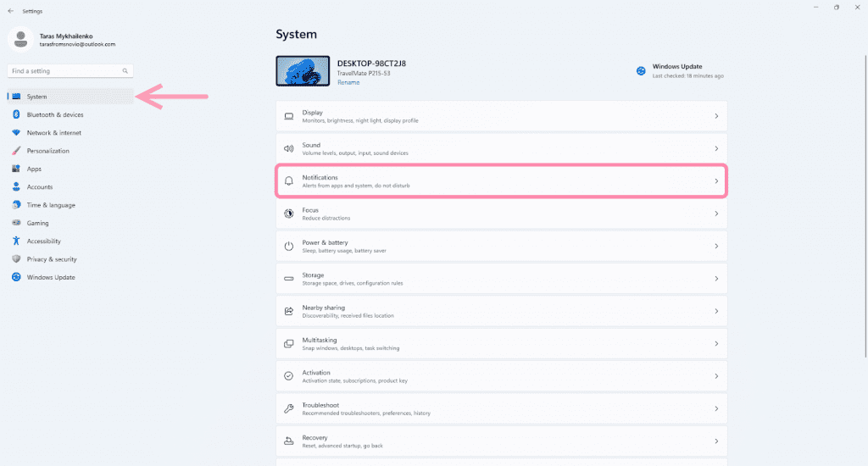Expand the Storage row chevron
Viewport: 868px width, 466px height.
click(716, 279)
